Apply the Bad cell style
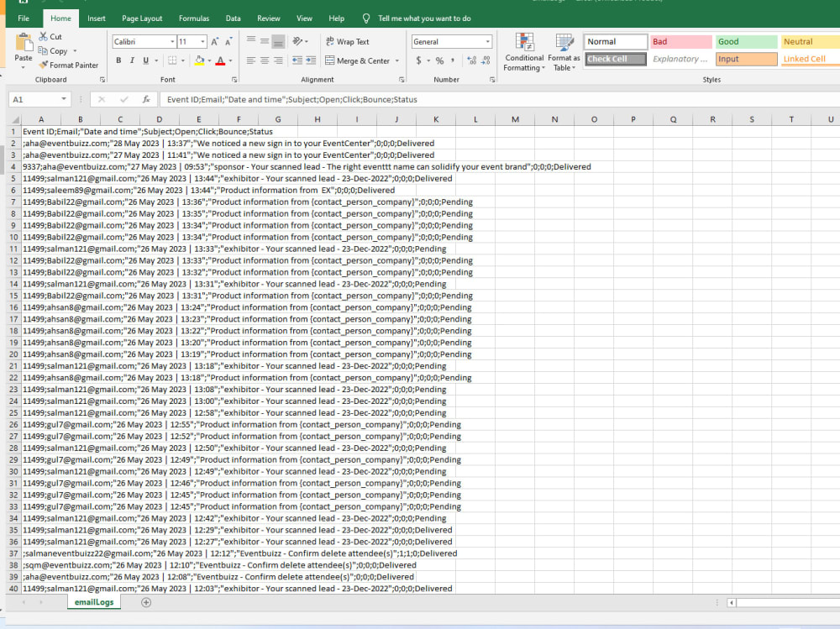The width and height of the screenshot is (840, 629). pyautogui.click(x=681, y=42)
